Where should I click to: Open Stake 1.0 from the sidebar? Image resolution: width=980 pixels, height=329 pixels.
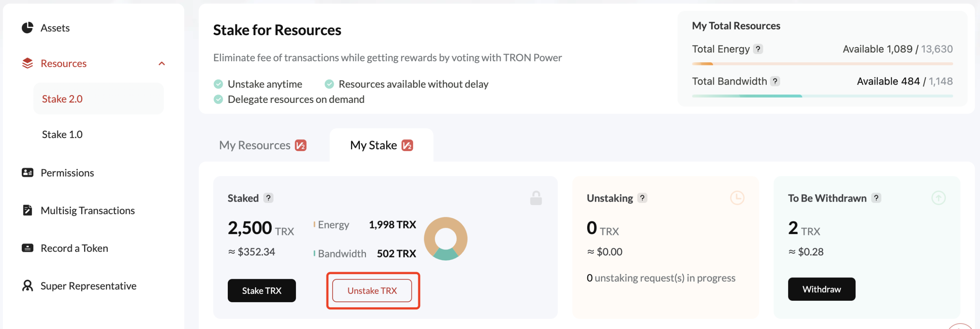pyautogui.click(x=62, y=135)
